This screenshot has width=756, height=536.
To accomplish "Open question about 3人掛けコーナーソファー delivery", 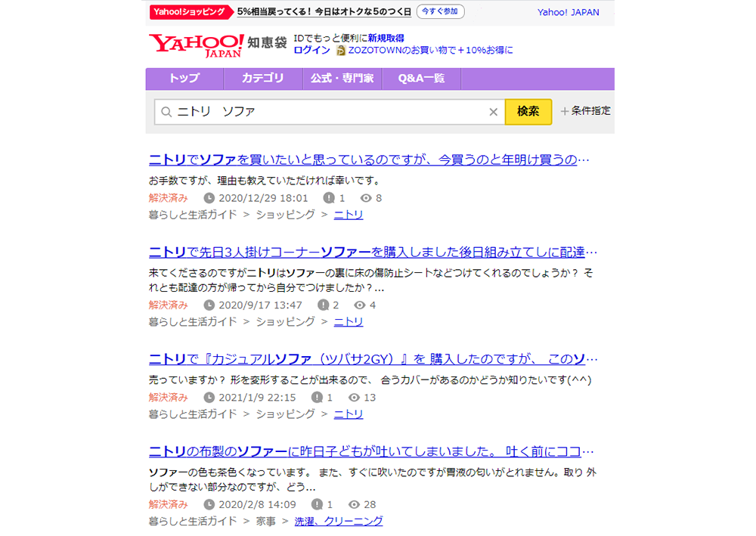I will coord(373,252).
